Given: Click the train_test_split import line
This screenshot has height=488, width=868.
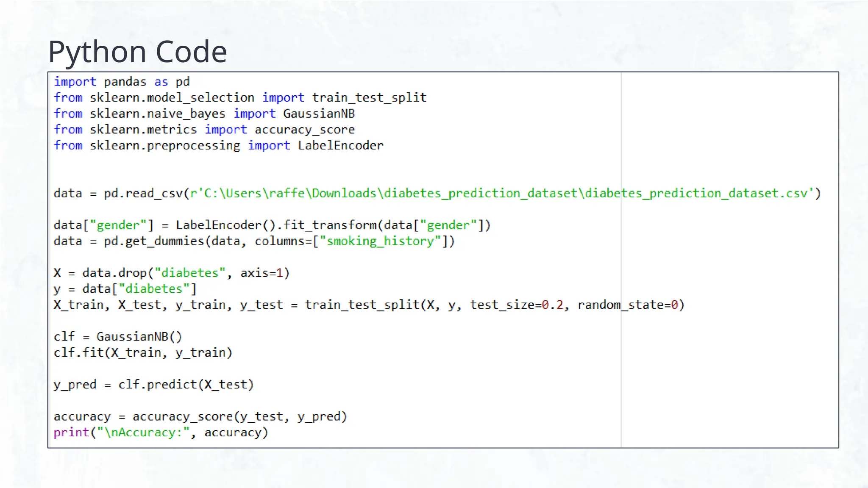Looking at the screenshot, I should [x=240, y=97].
